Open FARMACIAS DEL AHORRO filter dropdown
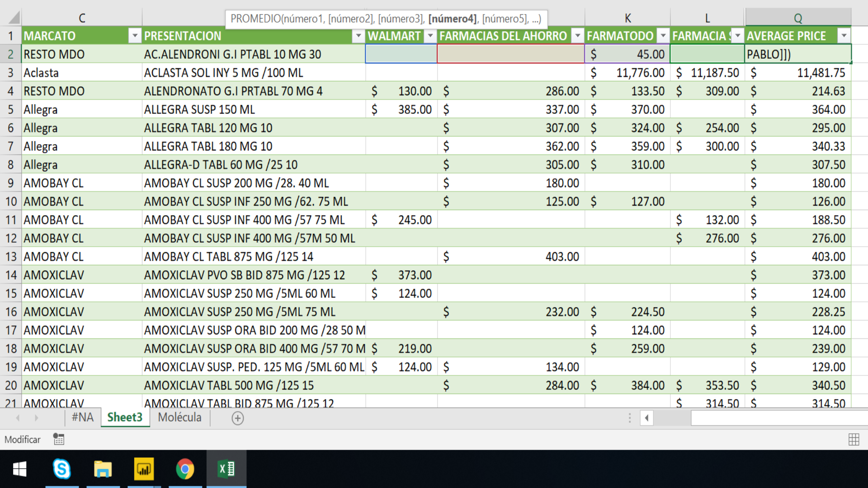The width and height of the screenshot is (868, 488). tap(577, 36)
